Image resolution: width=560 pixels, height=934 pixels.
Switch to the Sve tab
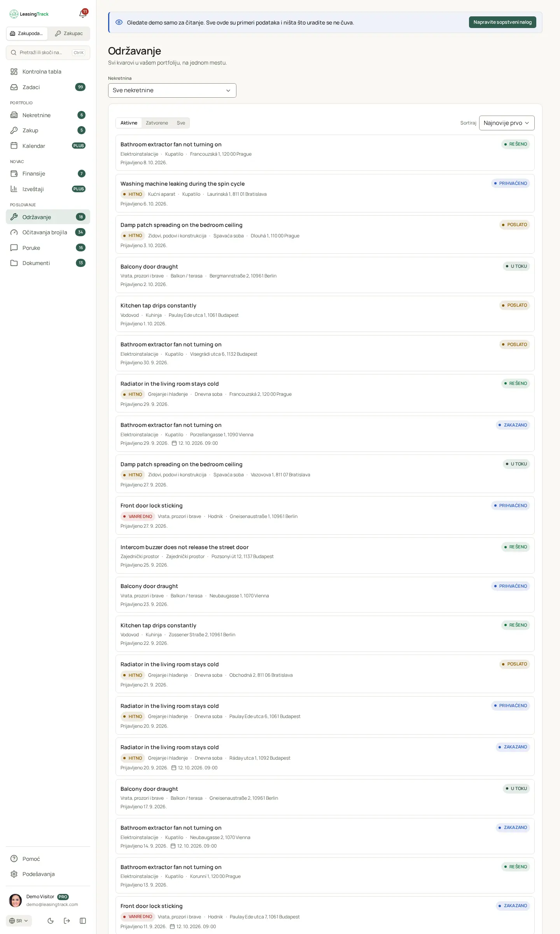click(181, 123)
